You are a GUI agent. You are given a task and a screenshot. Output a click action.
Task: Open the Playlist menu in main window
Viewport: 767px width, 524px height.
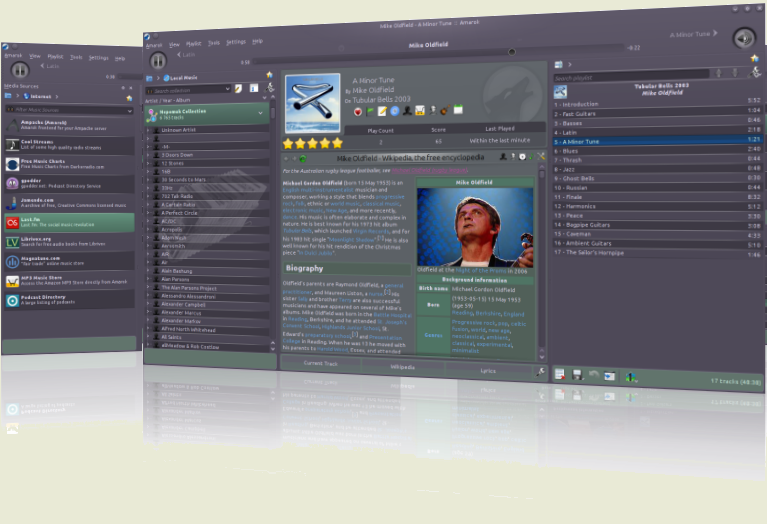(194, 44)
